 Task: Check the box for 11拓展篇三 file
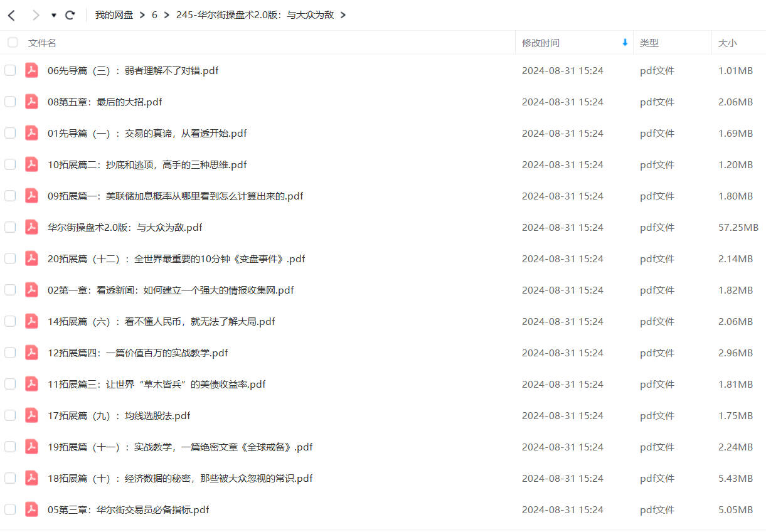click(x=10, y=384)
